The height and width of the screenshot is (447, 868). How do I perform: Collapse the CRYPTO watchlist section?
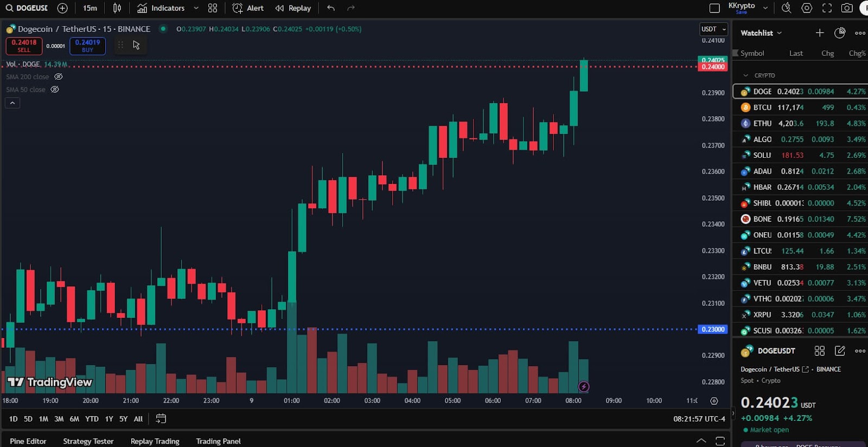(746, 75)
